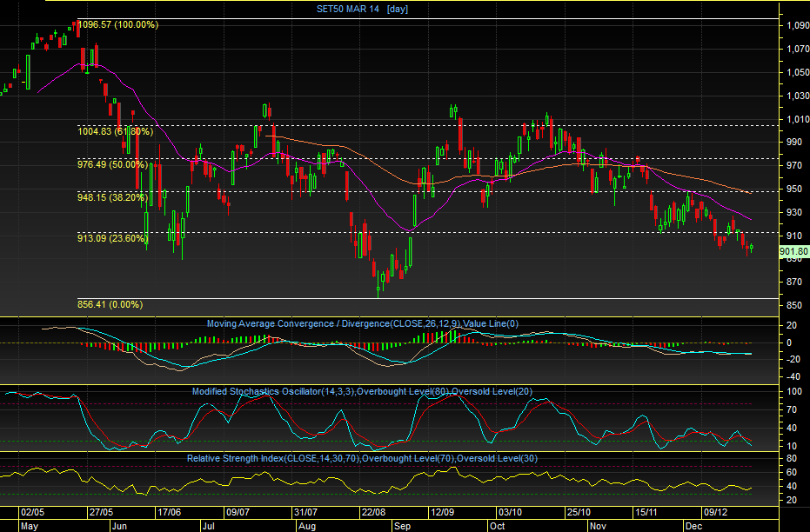Select the Jun month label
The width and height of the screenshot is (810, 532).
(119, 526)
